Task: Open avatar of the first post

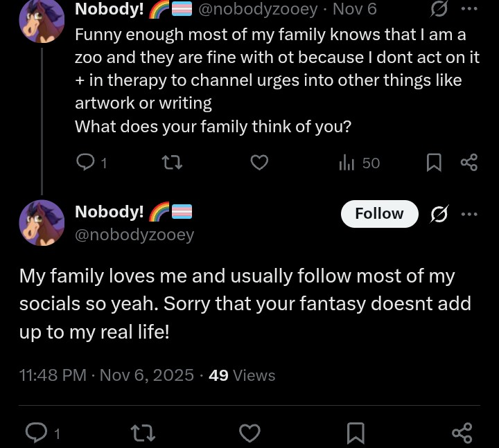Action: click(x=42, y=19)
